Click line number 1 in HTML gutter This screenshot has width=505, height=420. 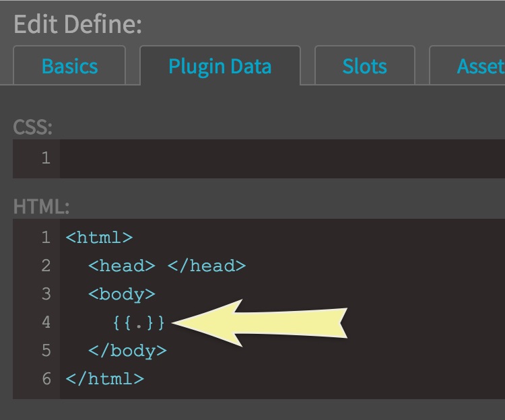tap(46, 238)
